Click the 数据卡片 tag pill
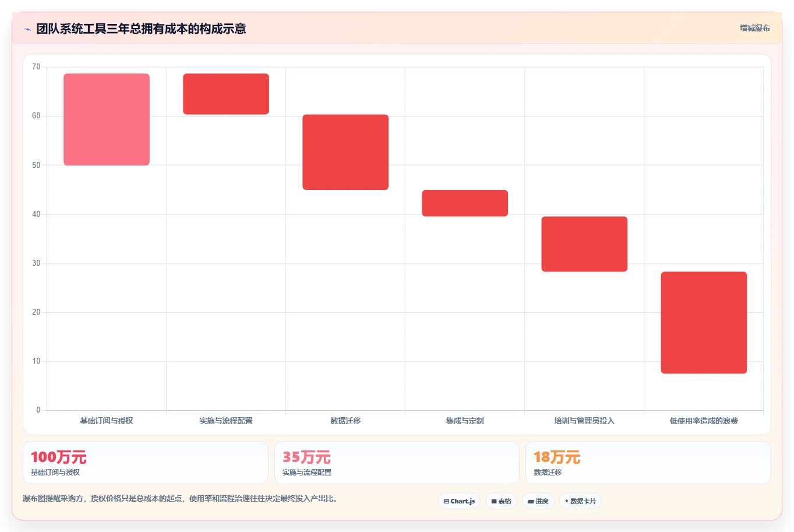The height and width of the screenshot is (532, 794). (580, 501)
